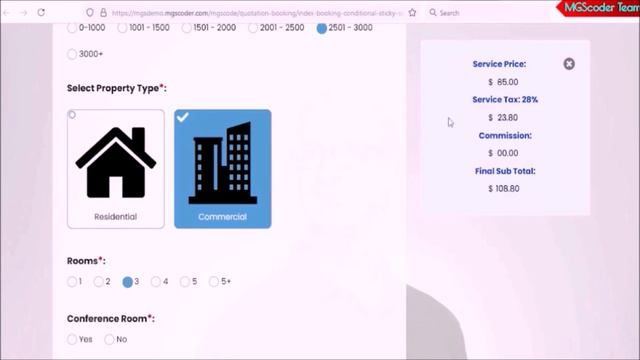The width and height of the screenshot is (640, 360).
Task: Click the $ 85.00 service price value
Action: 503,82
